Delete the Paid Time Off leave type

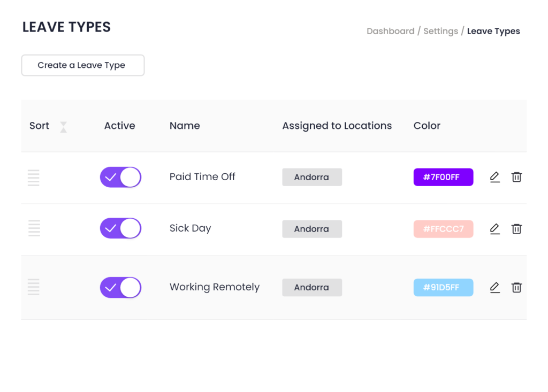point(516,177)
